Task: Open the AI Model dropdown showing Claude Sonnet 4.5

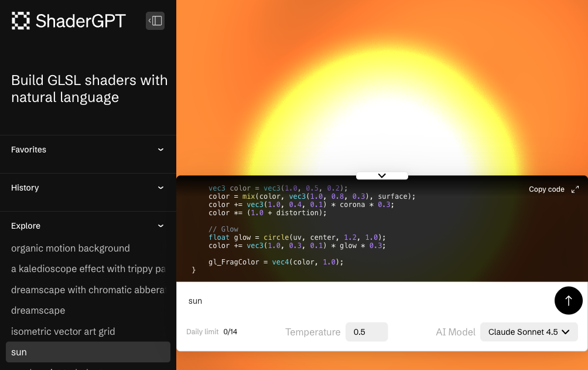Action: click(x=529, y=331)
